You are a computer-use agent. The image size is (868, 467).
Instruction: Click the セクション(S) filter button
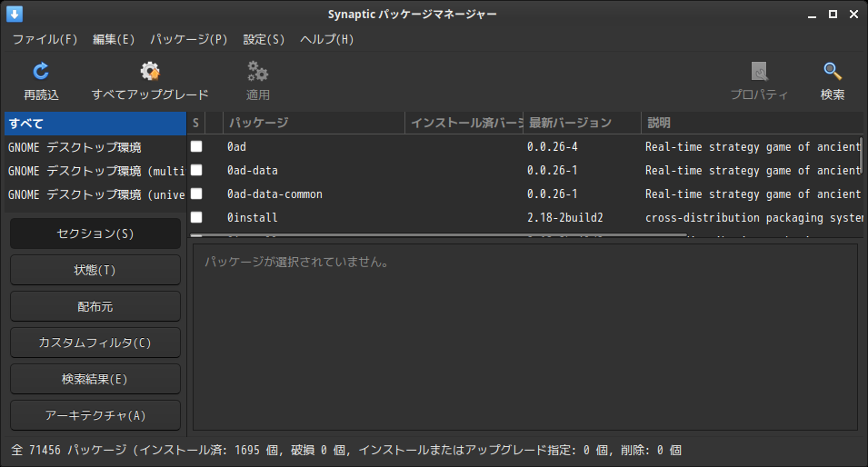(95, 233)
